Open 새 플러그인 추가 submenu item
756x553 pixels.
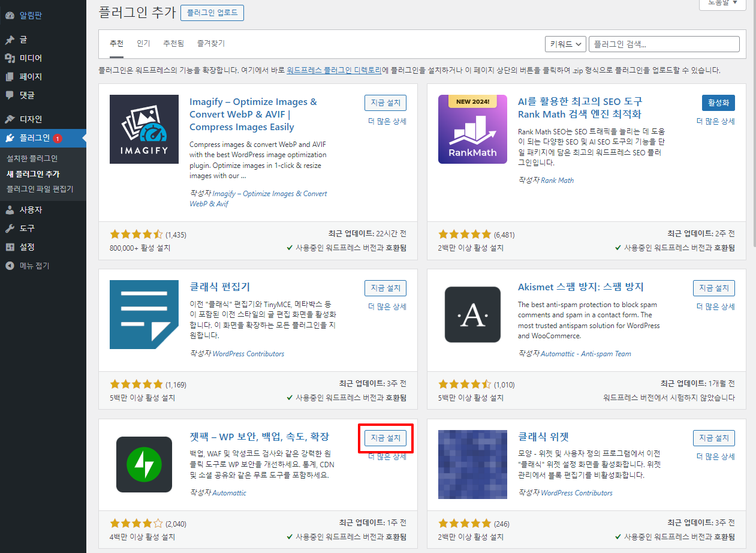tap(33, 174)
